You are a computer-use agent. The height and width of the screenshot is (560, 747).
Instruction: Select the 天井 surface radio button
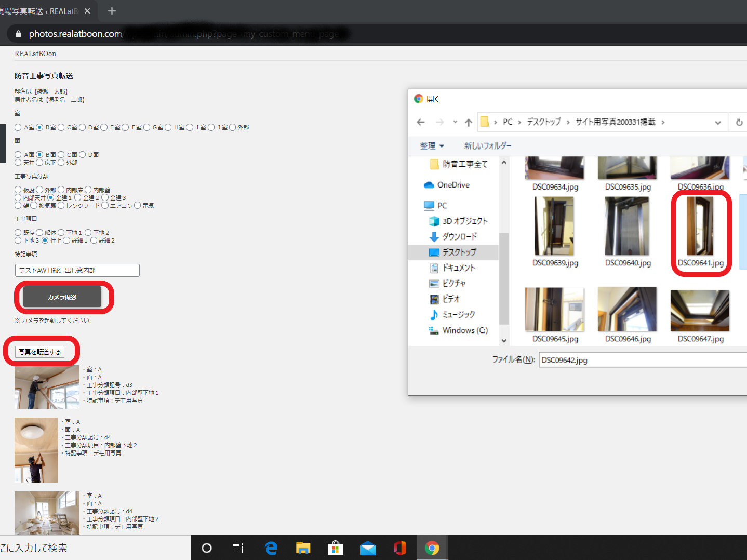coord(18,163)
